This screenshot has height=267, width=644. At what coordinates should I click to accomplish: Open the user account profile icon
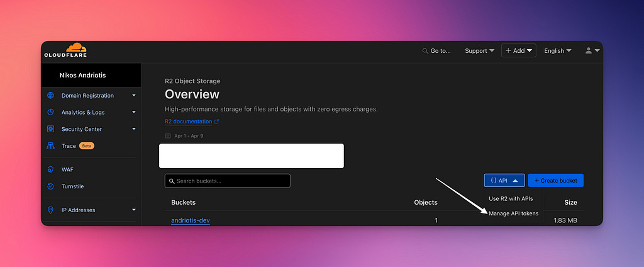coord(589,50)
